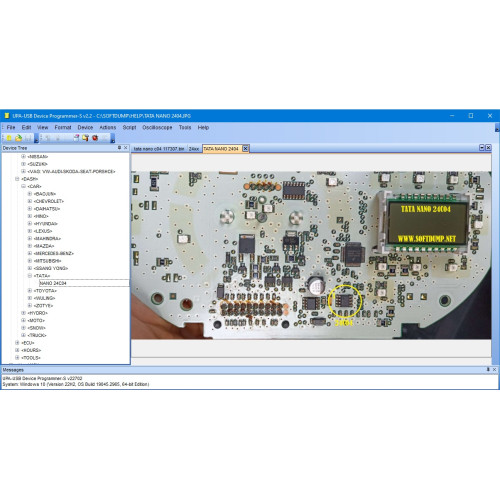Pin the Device Tree panel
Viewport: 500px width, 500px height.
[x=119, y=148]
